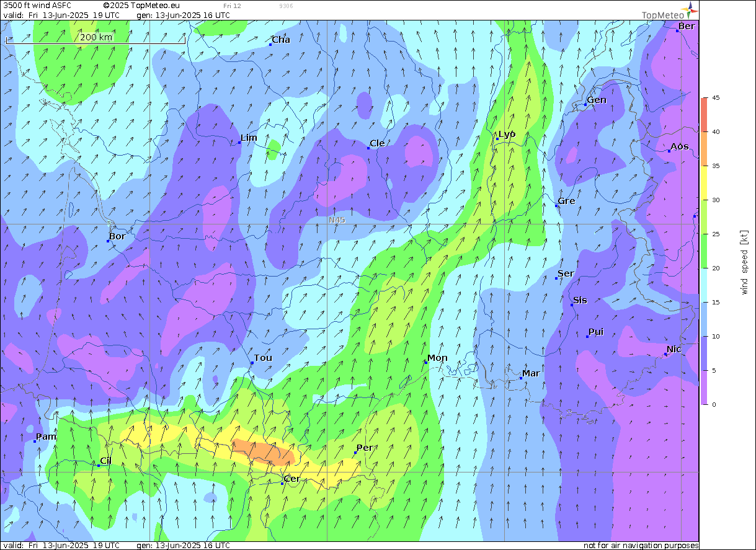Click the '3500 ft wind ASFC' title text
This screenshot has height=550, width=756.
(37, 6)
